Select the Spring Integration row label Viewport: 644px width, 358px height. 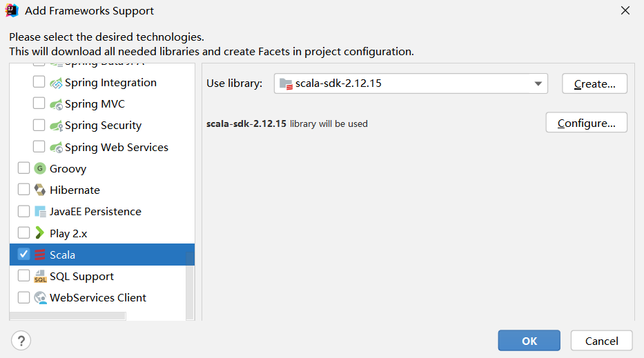[x=110, y=83]
